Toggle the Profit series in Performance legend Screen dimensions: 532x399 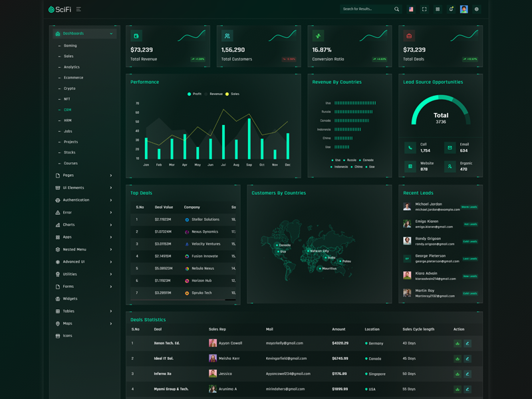pyautogui.click(x=194, y=94)
